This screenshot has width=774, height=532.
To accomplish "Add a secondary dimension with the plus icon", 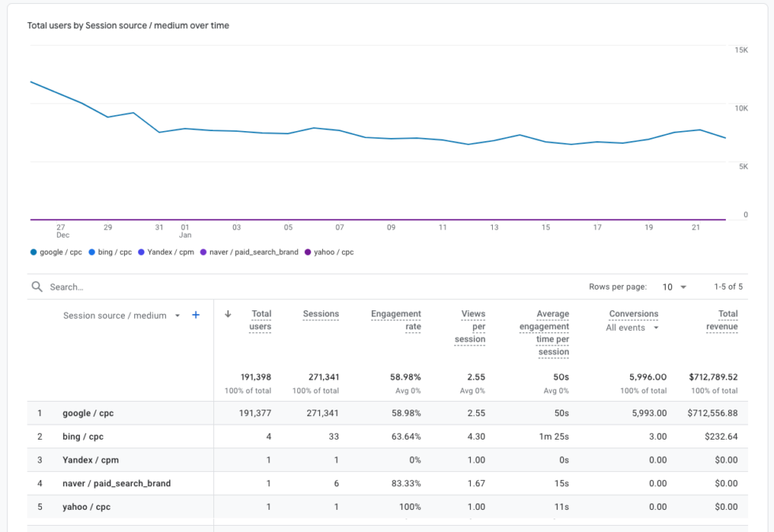I will (196, 314).
